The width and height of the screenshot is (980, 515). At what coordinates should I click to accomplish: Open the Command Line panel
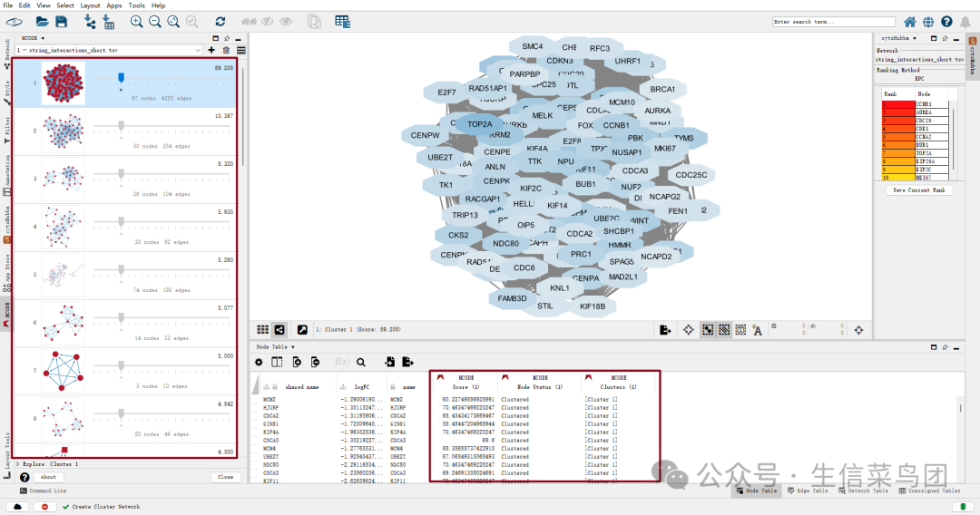click(x=44, y=491)
